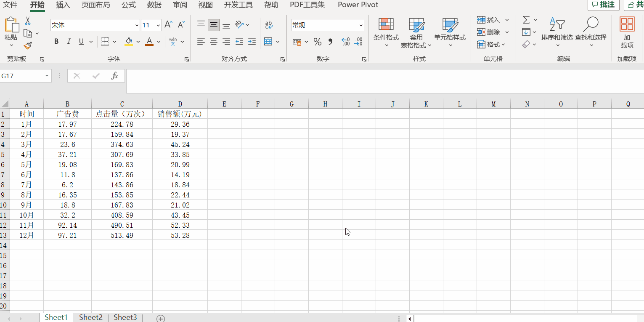Switch to the 插入 ribbon tab

[63, 5]
